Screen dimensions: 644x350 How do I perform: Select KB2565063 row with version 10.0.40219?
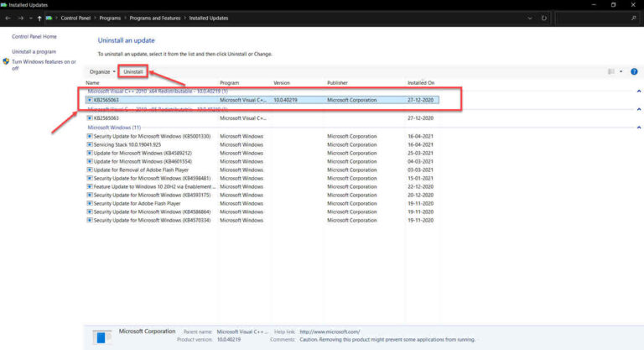point(262,100)
